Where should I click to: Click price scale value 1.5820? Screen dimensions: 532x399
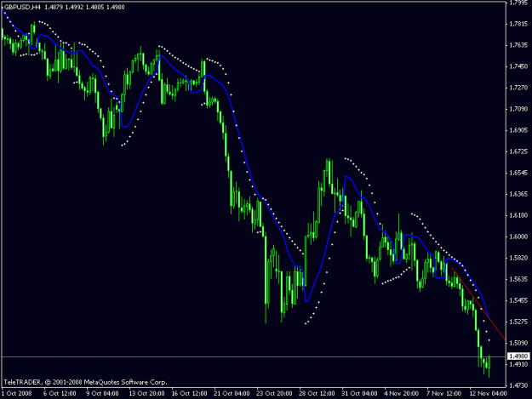[518, 258]
